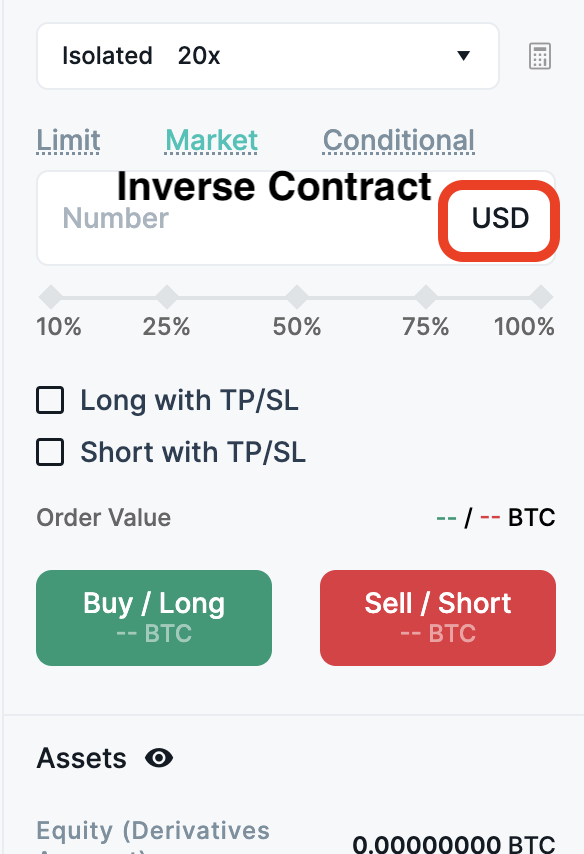Open the margin mode selector arrow

click(463, 57)
